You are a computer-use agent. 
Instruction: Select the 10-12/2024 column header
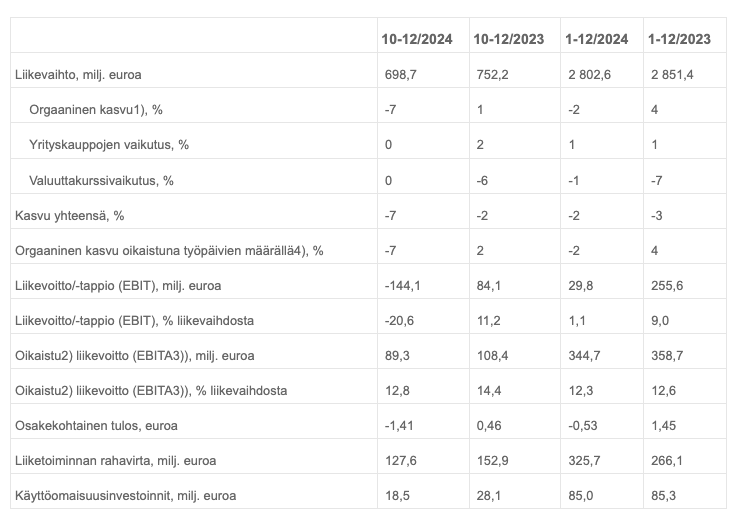click(x=417, y=39)
